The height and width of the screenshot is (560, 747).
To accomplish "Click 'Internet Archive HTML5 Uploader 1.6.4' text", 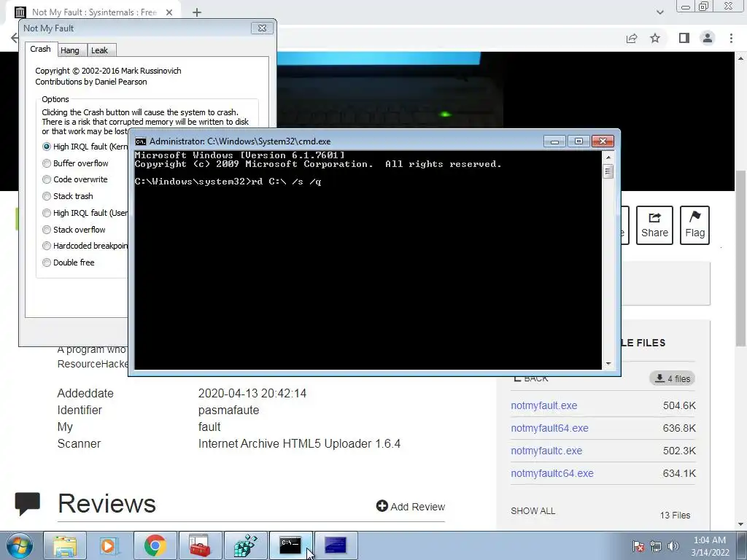I will point(299,444).
